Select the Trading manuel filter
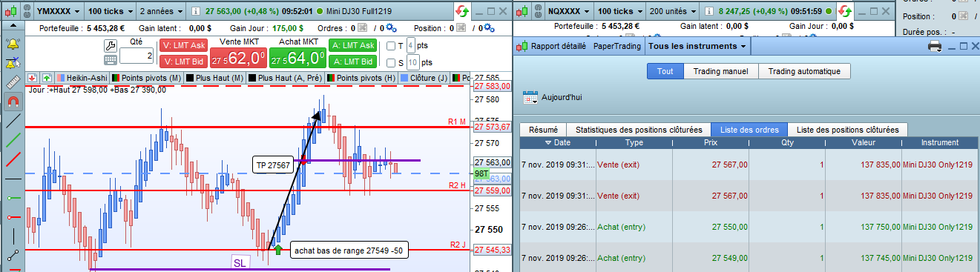The width and height of the screenshot is (980, 272). coord(721,72)
